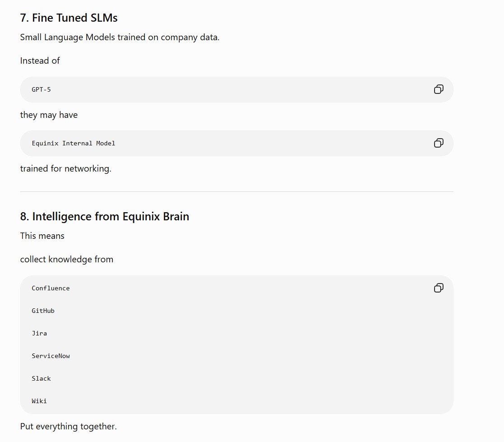Copy the Confluence knowledge sources code block

pos(439,288)
